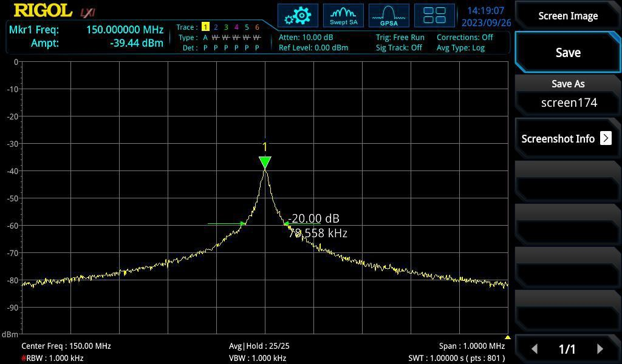Go to the next menu page arrow
The height and width of the screenshot is (364, 622).
point(600,349)
